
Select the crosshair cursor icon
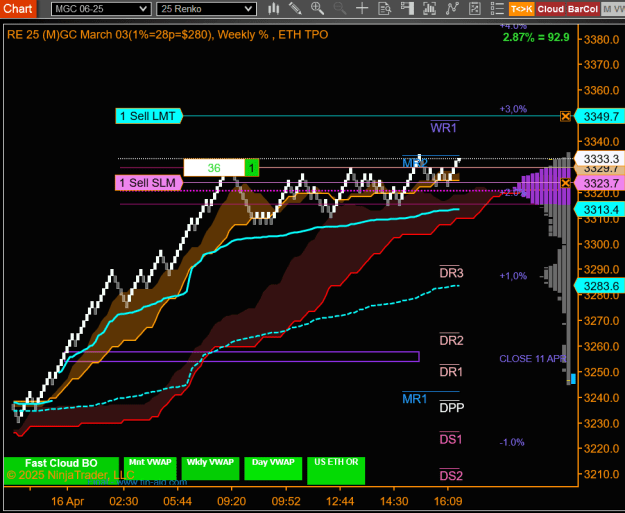click(x=362, y=8)
